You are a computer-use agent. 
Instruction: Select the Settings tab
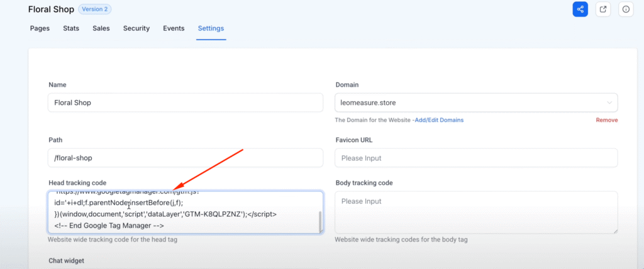(x=211, y=28)
